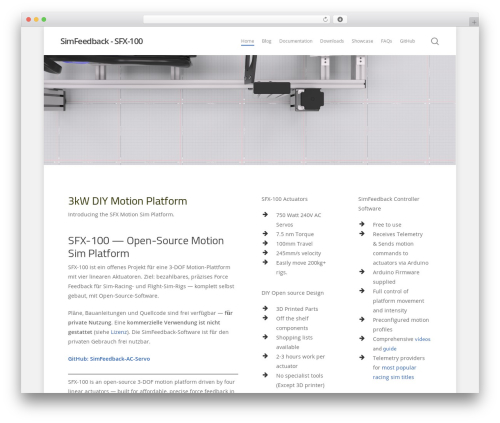Follow the Lizenz link
Viewport: 500px width, 423px height.
pyautogui.click(x=118, y=332)
